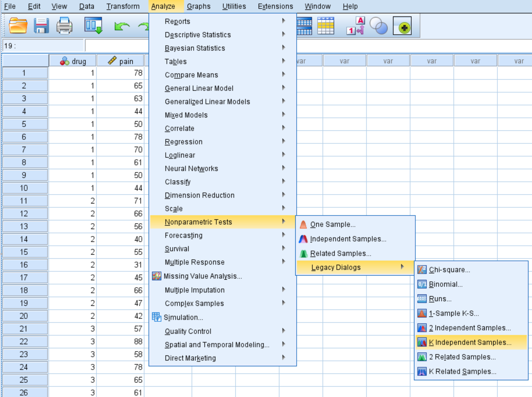The image size is (532, 397).
Task: Open the Help menu
Action: pos(350,6)
